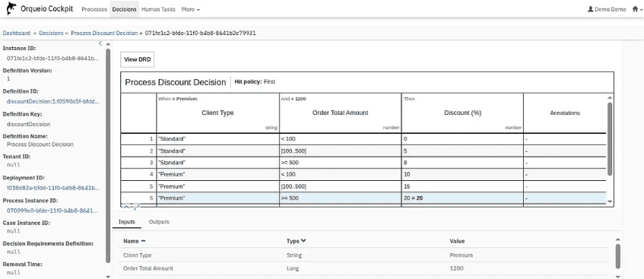Select discount value 8 in rule 3
This screenshot has height=279, width=644.
pyautogui.click(x=462, y=163)
